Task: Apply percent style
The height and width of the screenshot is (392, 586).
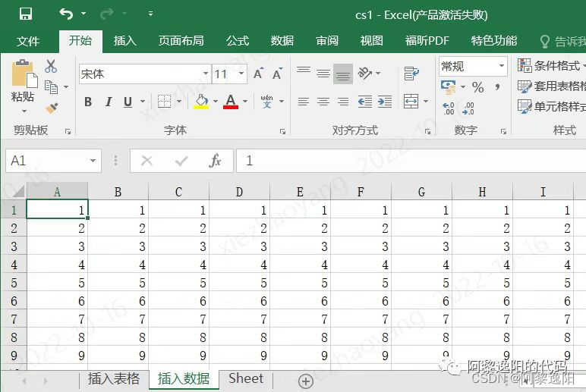Action: tap(477, 87)
